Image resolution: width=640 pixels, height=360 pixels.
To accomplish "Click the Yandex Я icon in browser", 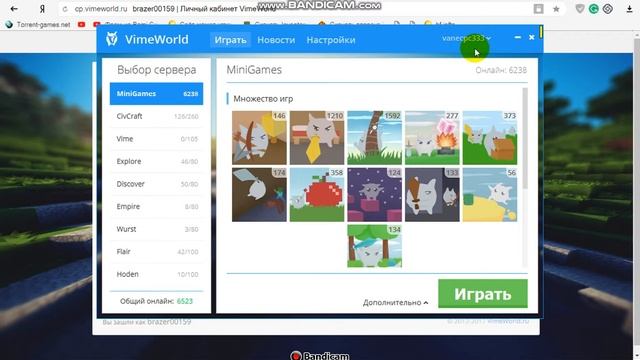I will tap(42, 9).
